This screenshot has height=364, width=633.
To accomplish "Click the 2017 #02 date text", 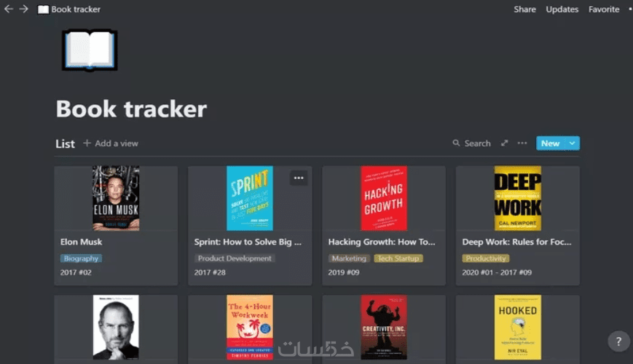I will coord(76,272).
